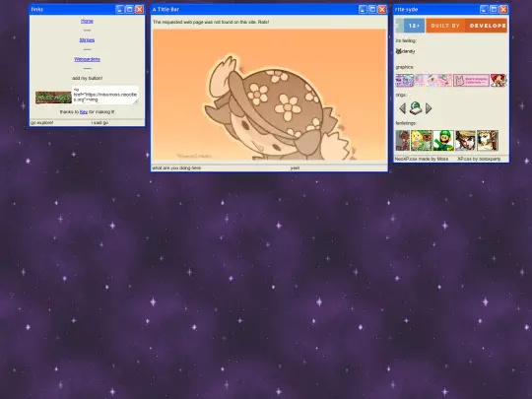Open the Luigi fanlisting thumbnail
This screenshot has width=532, height=399.
point(443,141)
